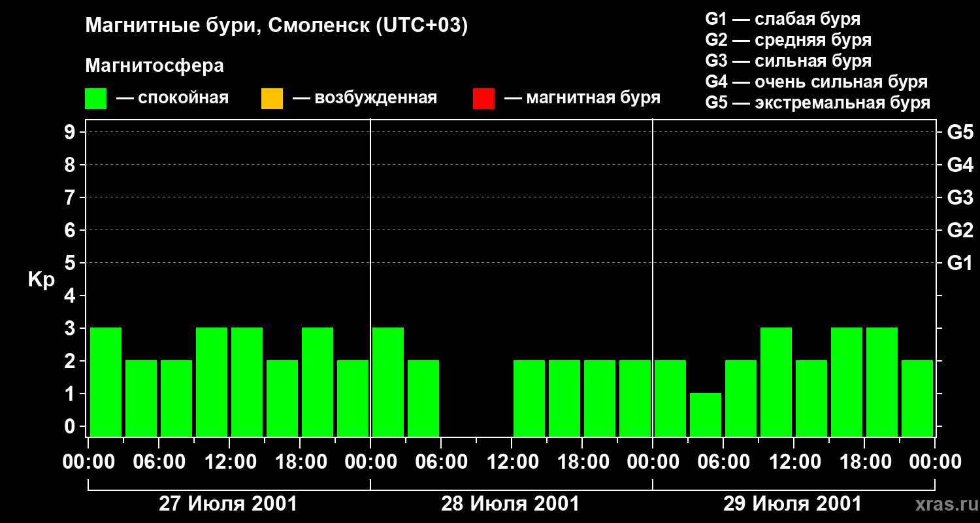
Task: Click the 29 July 00:00–03:00 bar, Kp 2
Action: [x=670, y=398]
